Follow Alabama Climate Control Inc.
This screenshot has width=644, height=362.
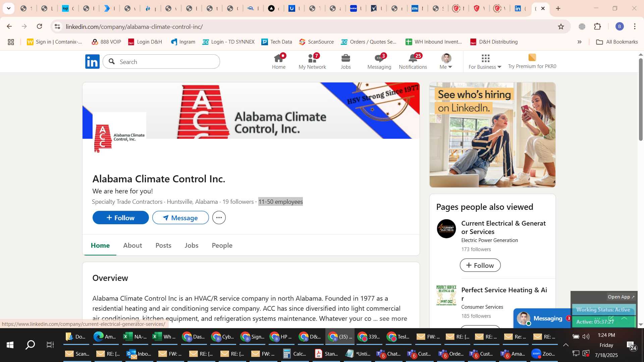(121, 218)
